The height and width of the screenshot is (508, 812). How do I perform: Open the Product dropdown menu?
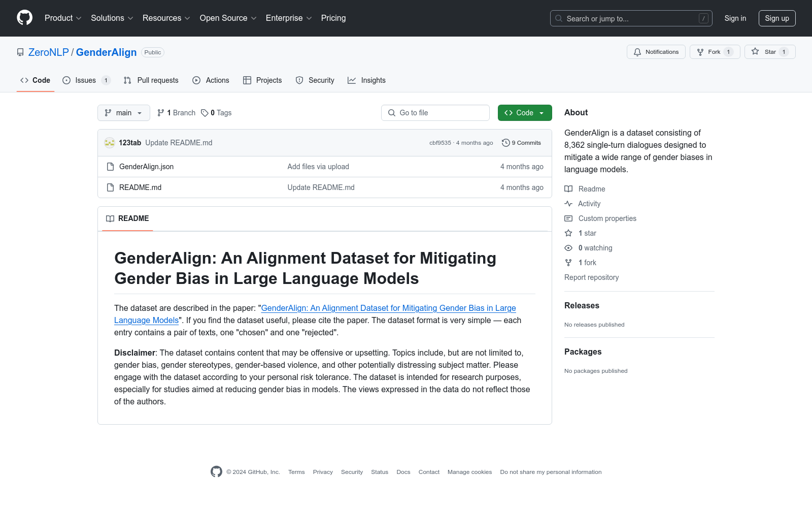(63, 18)
